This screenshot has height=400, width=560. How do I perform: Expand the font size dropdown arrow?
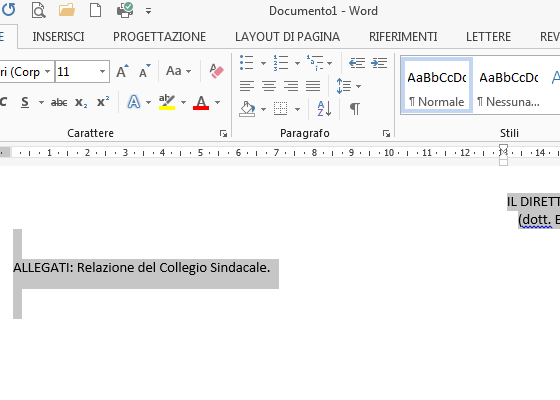pos(102,72)
